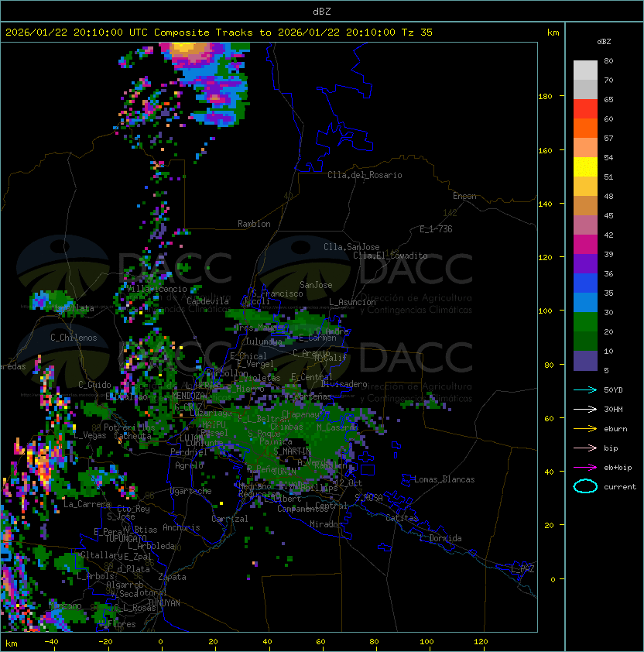Click the 'MENDOZA' city label

pyautogui.click(x=188, y=395)
